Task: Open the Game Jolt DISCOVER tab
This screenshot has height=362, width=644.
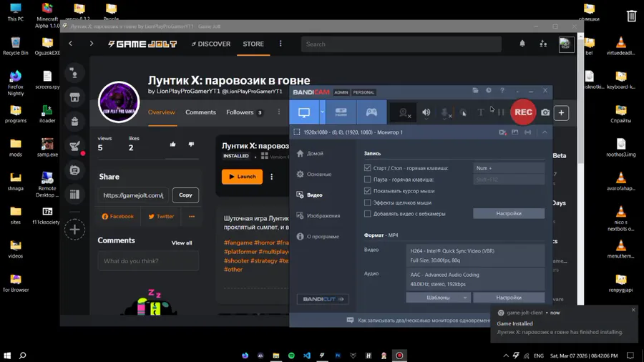Action: (x=210, y=44)
